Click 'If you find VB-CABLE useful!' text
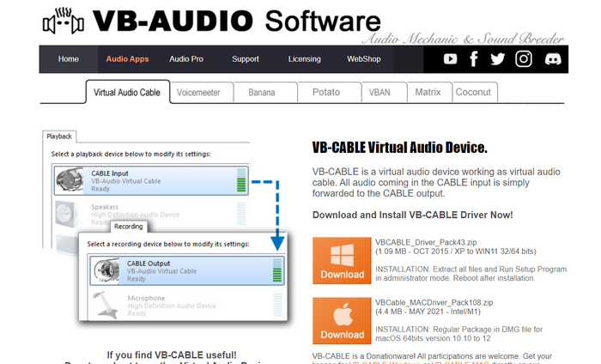Screen dimensions: 601x364 (172, 355)
